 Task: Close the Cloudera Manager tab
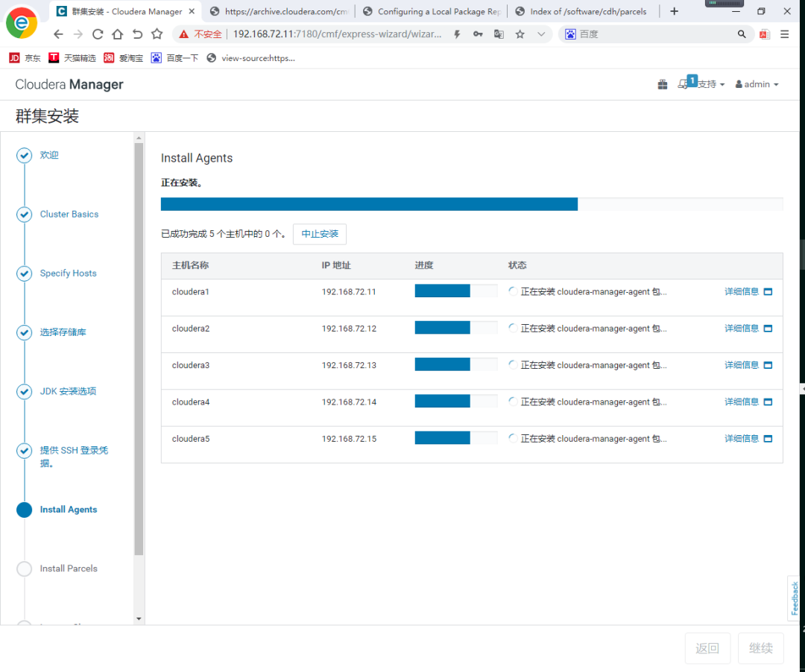192,11
